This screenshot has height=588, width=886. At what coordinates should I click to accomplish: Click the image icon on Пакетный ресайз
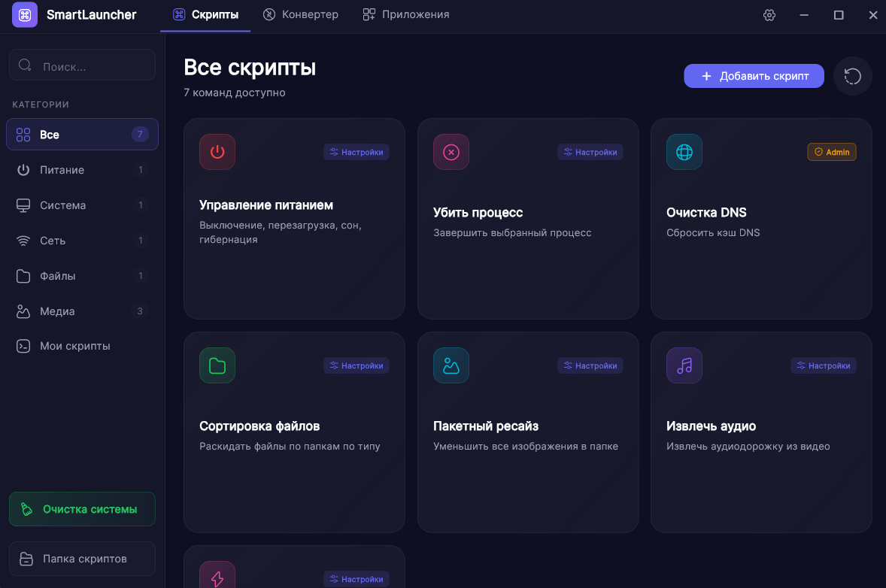(451, 365)
